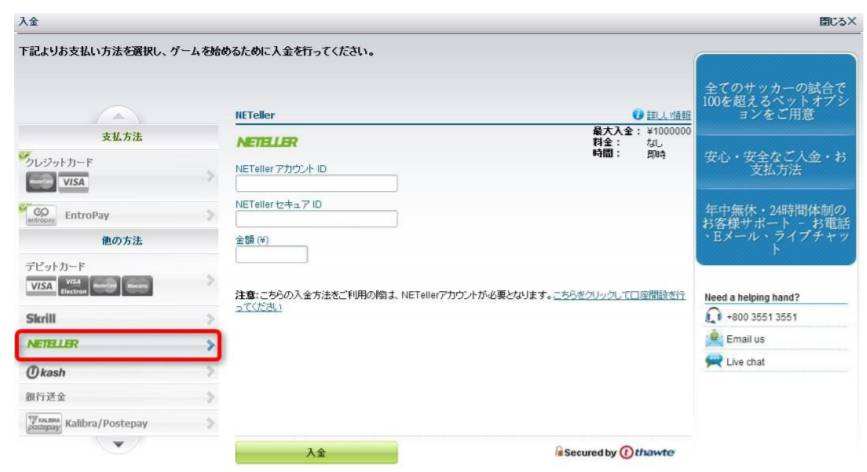Open the EntroPay row chevron

pos(210,215)
